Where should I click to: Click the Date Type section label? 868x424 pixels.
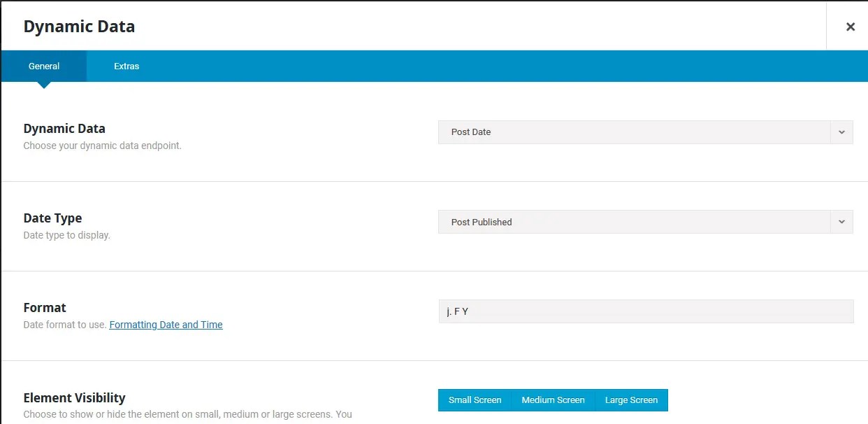click(x=52, y=218)
